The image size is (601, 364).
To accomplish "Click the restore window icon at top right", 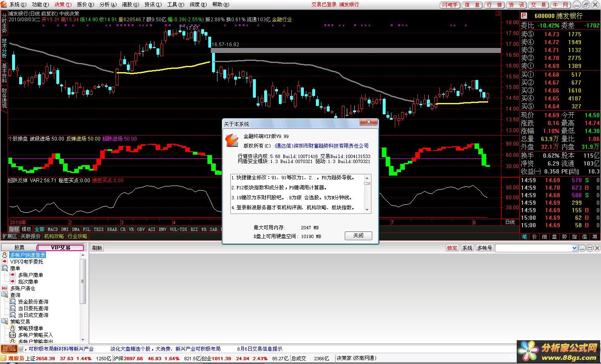I will tap(586, 5).
